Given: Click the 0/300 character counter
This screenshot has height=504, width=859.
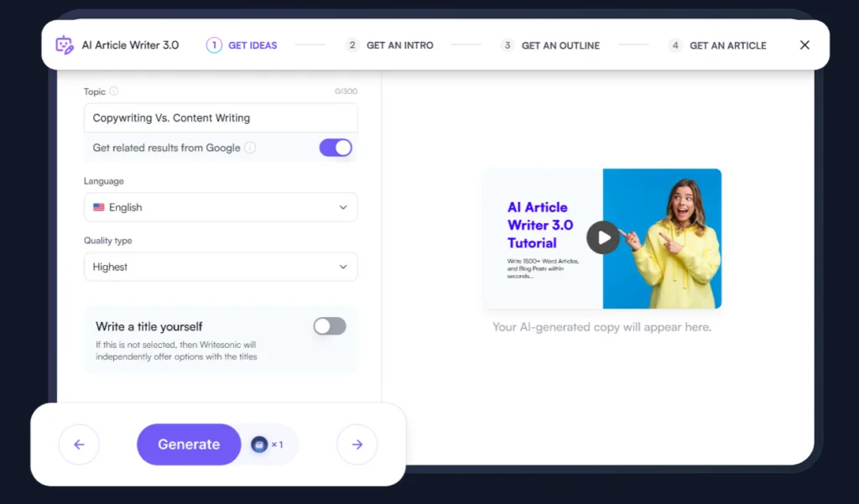Looking at the screenshot, I should tap(346, 91).
